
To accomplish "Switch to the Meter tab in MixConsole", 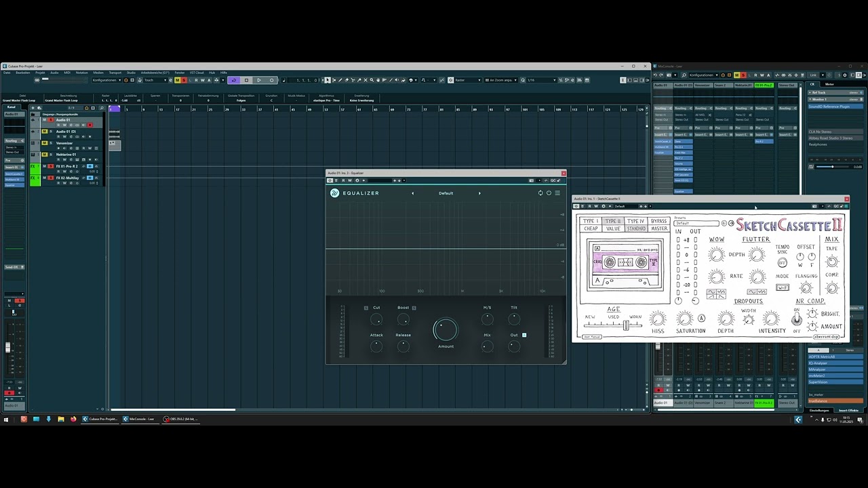I will pos(829,84).
